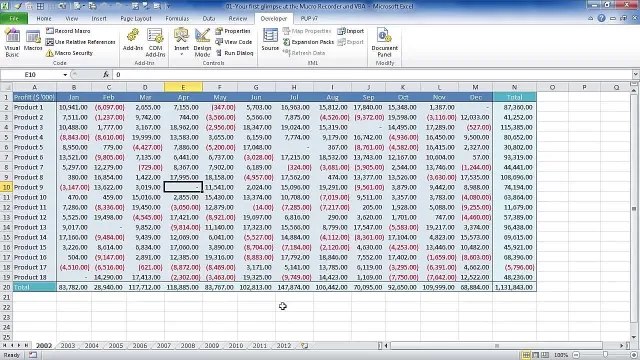Select the Profit ($ '000) header cell
640x360 pixels.
(x=34, y=97)
